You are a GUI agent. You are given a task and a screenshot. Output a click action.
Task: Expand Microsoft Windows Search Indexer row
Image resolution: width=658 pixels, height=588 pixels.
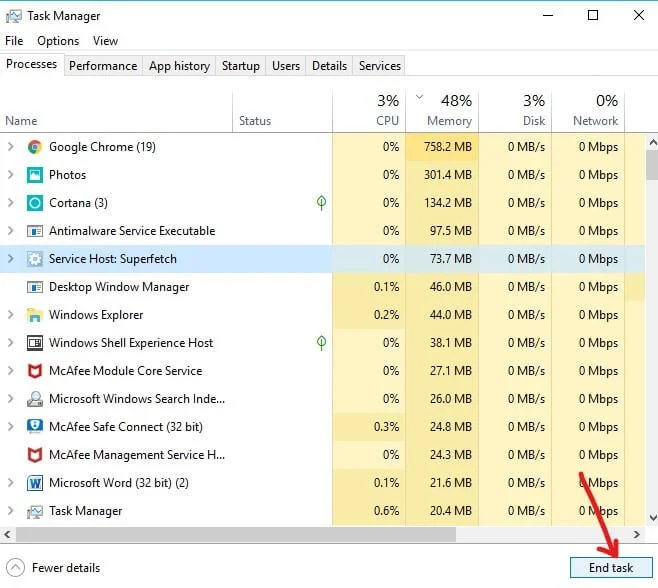coord(11,399)
